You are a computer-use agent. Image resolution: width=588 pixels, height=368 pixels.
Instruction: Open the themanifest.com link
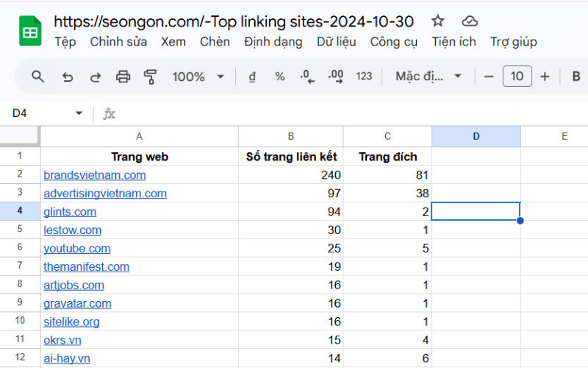tap(86, 267)
